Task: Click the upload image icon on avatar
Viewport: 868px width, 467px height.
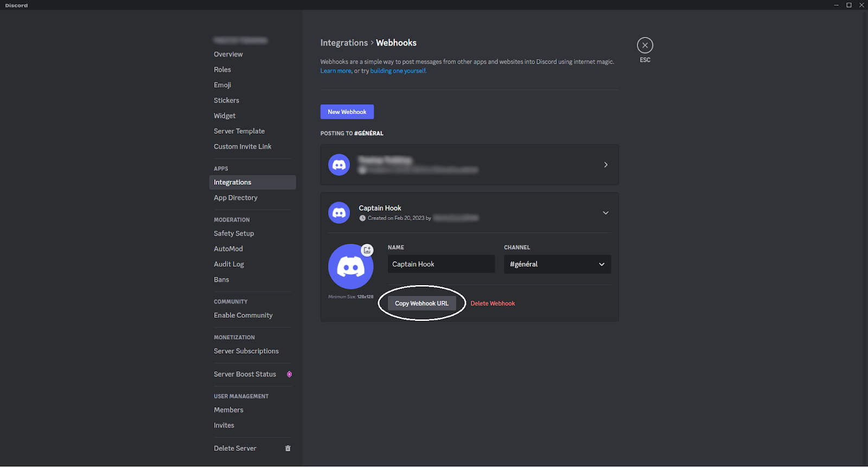Action: point(367,250)
